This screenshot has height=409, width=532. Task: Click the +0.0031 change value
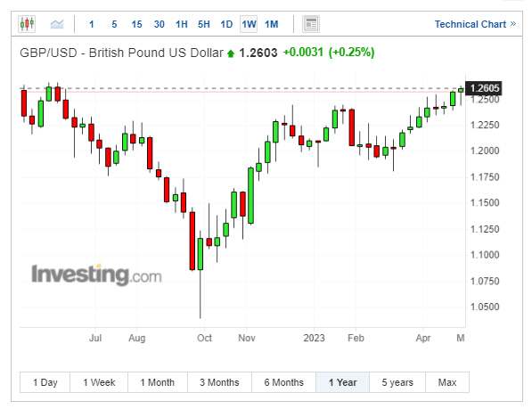pos(303,53)
